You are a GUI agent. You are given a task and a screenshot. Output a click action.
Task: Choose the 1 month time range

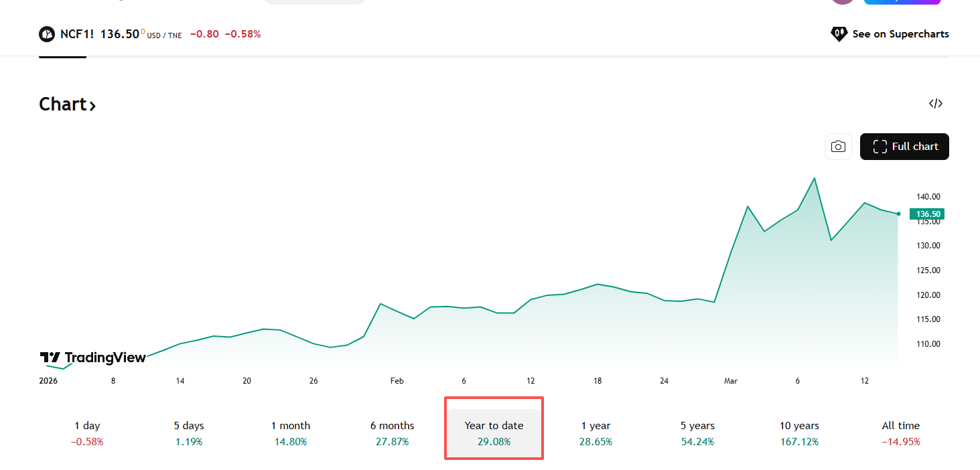coord(291,433)
